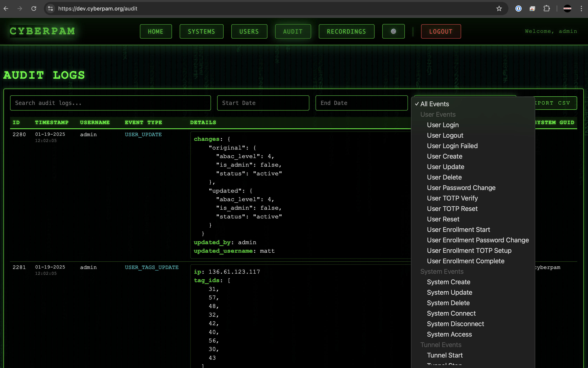This screenshot has height=368, width=588.
Task: Choose Tunnel Start from event list
Action: coord(445,355)
